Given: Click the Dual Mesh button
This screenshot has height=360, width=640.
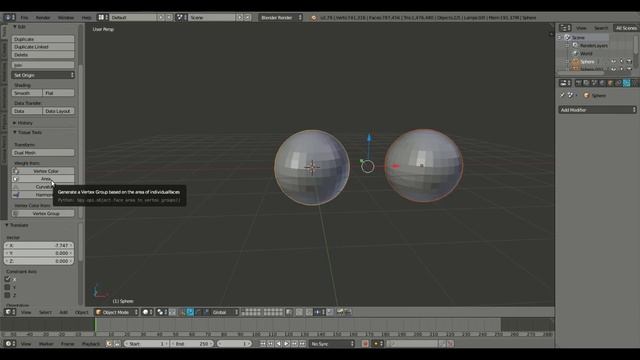Looking at the screenshot, I should click(43, 153).
